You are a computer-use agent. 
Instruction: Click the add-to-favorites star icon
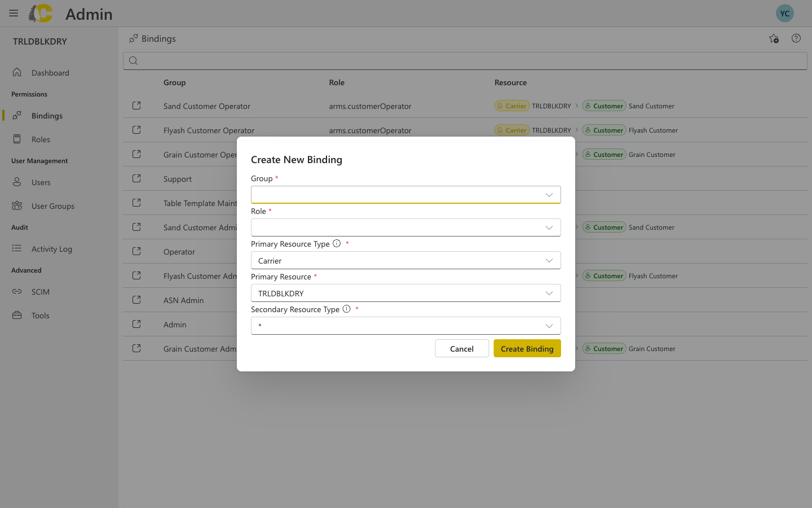[x=774, y=38]
